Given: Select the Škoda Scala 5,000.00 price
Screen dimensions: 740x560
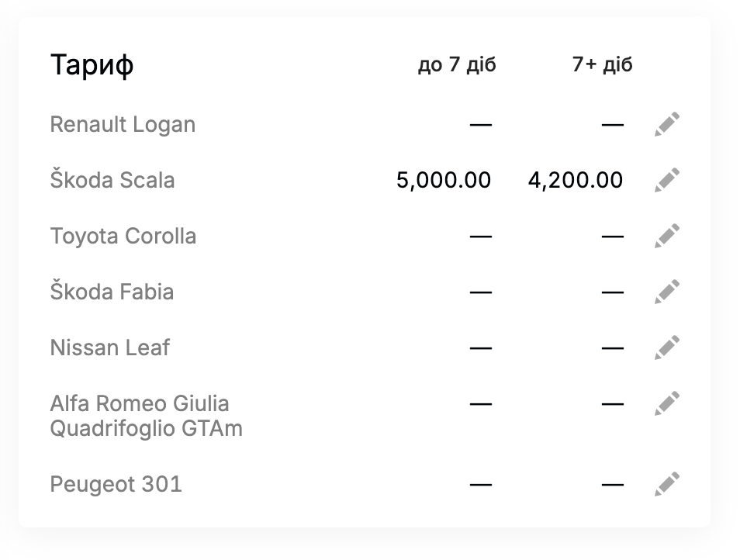Looking at the screenshot, I should coord(444,180).
